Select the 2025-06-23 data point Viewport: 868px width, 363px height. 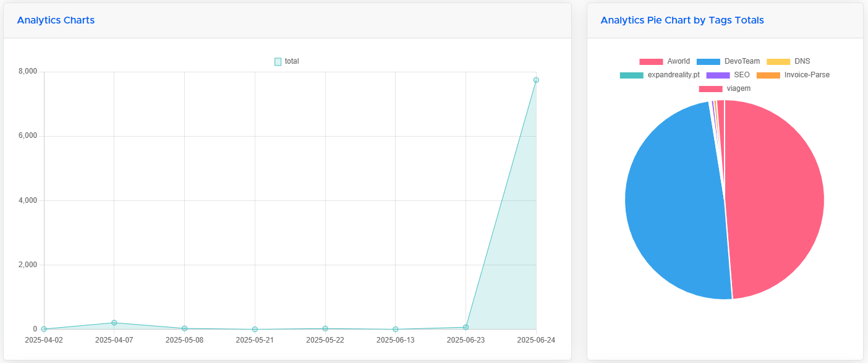pos(466,327)
